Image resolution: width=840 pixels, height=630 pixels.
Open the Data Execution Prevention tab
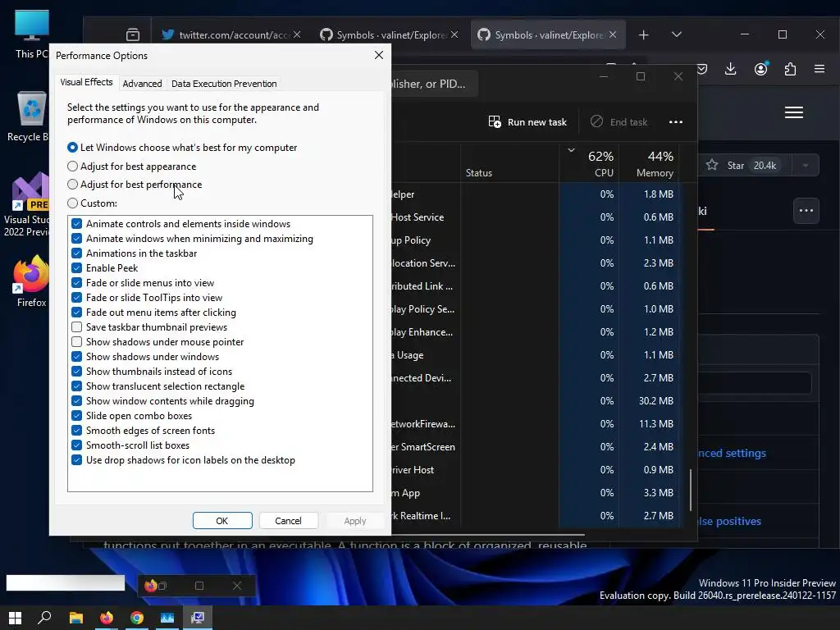pos(224,84)
